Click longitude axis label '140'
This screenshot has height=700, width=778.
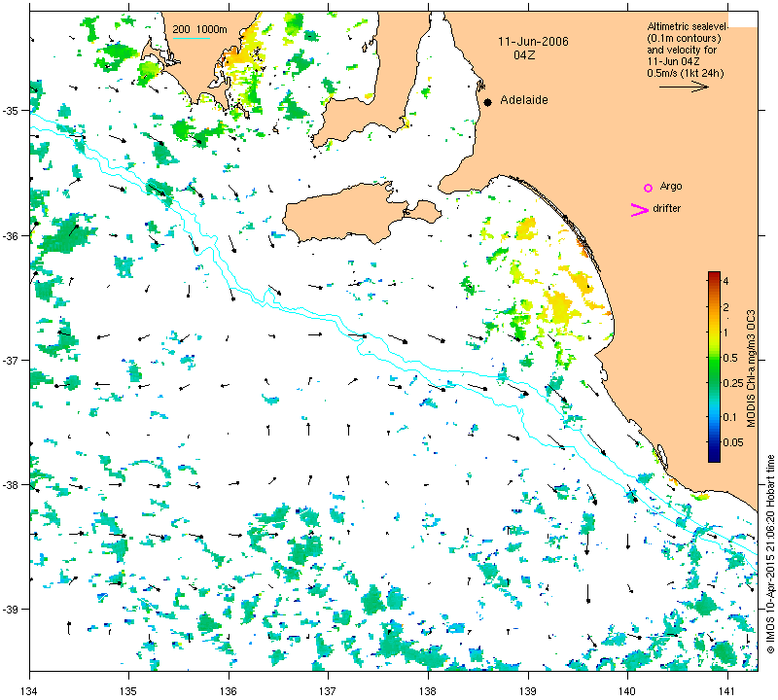pyautogui.click(x=627, y=691)
